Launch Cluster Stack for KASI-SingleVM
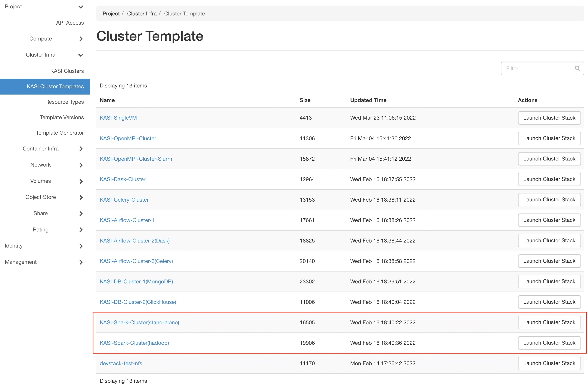The height and width of the screenshot is (384, 588). tap(549, 118)
